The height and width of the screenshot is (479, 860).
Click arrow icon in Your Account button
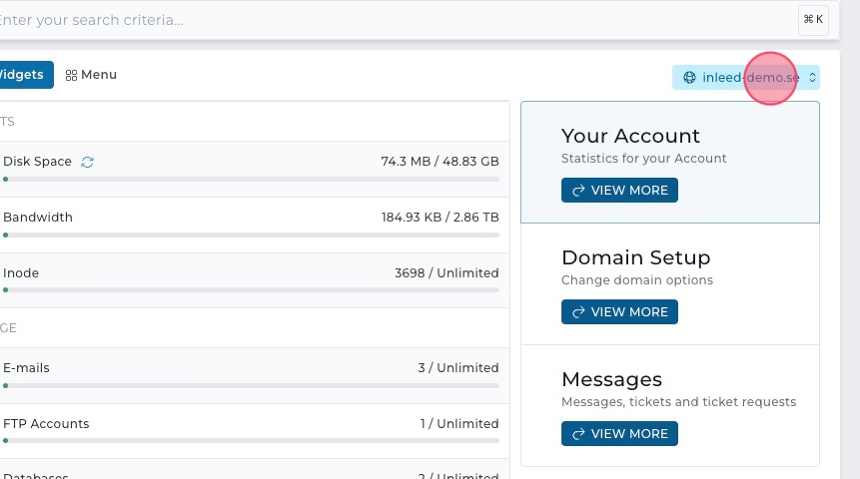578,190
